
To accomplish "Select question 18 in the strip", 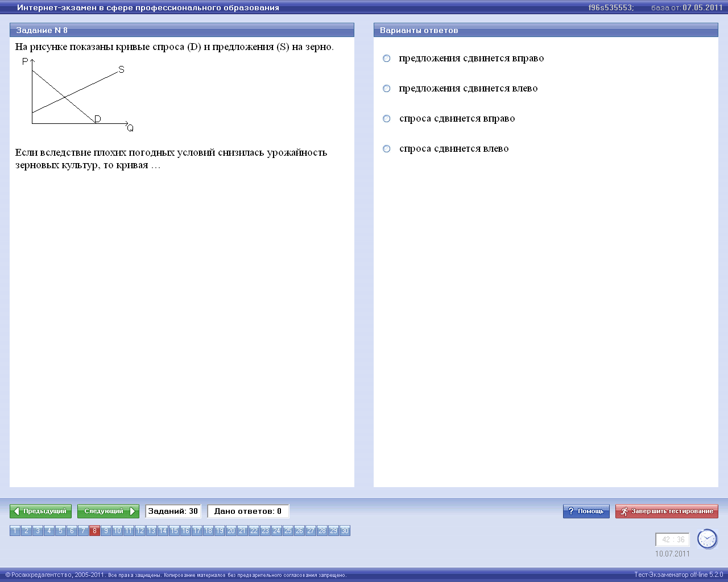I will (x=208, y=531).
